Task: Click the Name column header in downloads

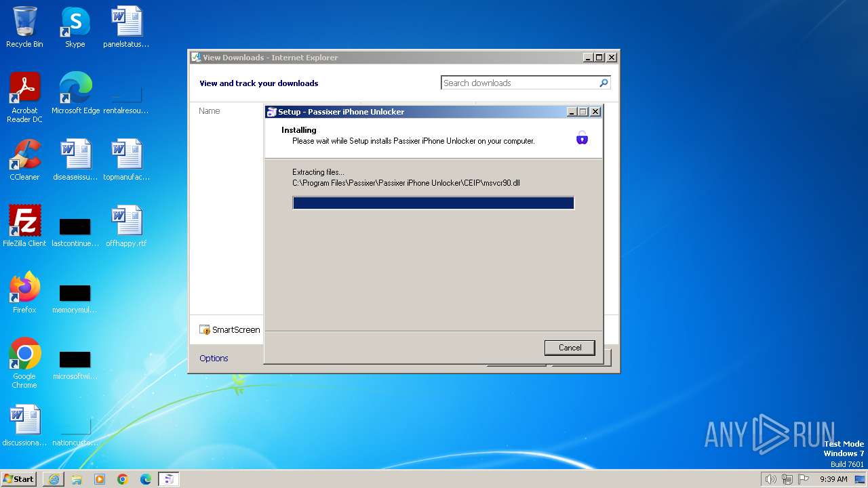Action: [x=210, y=110]
